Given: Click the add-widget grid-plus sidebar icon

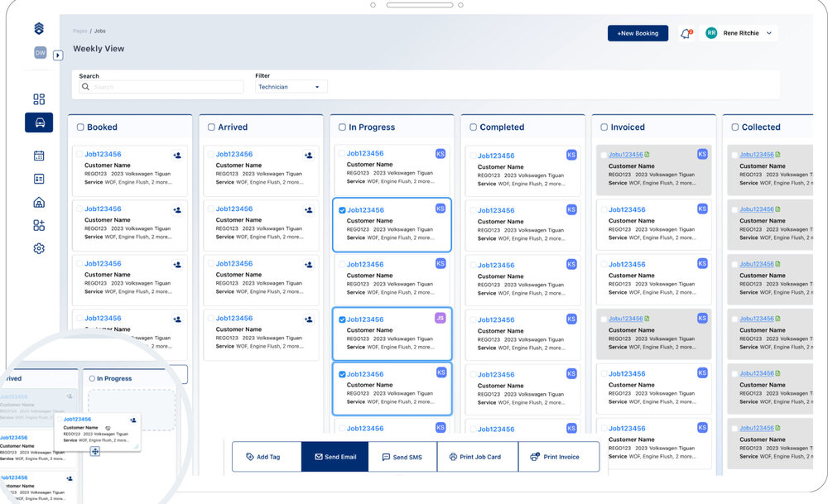Looking at the screenshot, I should 39,225.
